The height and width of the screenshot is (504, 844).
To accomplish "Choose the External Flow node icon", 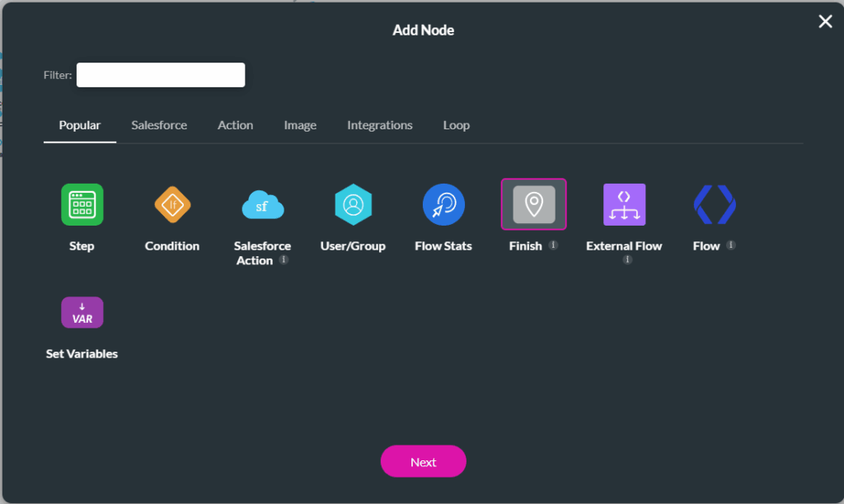I will point(624,204).
